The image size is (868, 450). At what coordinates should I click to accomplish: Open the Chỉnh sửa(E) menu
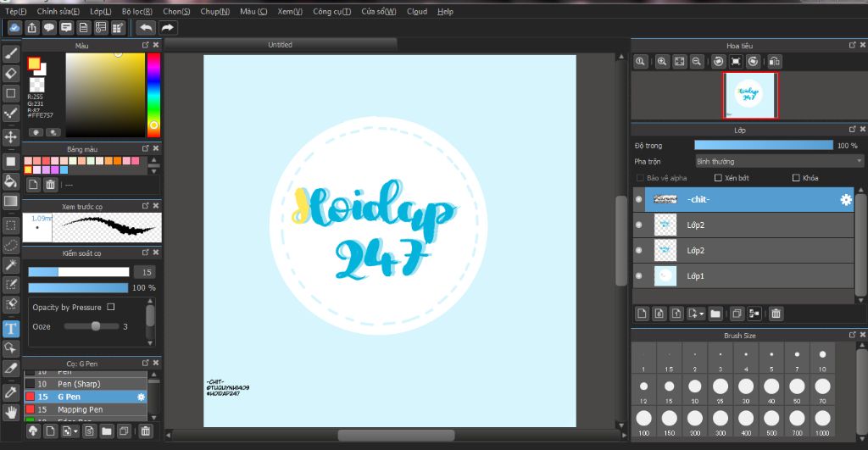point(58,11)
